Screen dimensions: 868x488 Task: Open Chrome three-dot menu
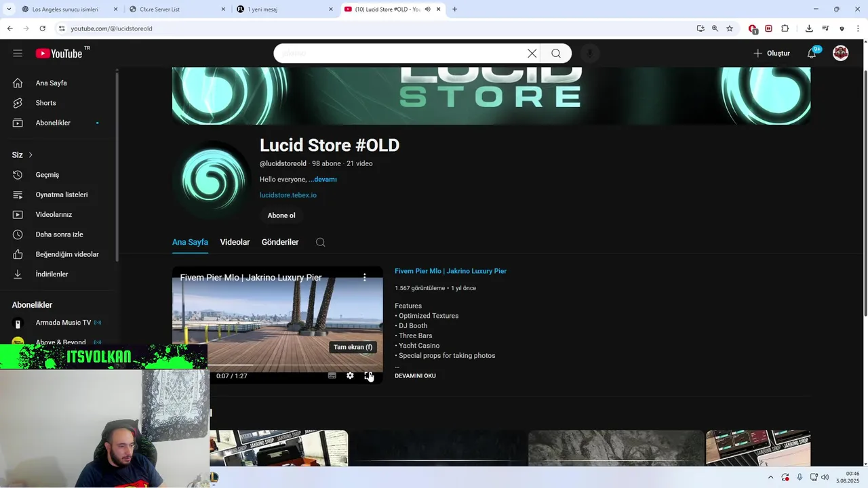(859, 28)
